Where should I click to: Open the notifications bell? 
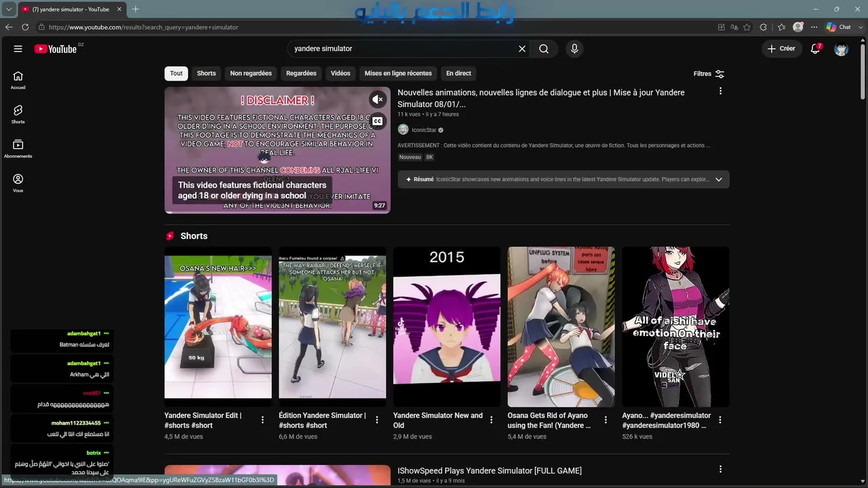click(816, 49)
